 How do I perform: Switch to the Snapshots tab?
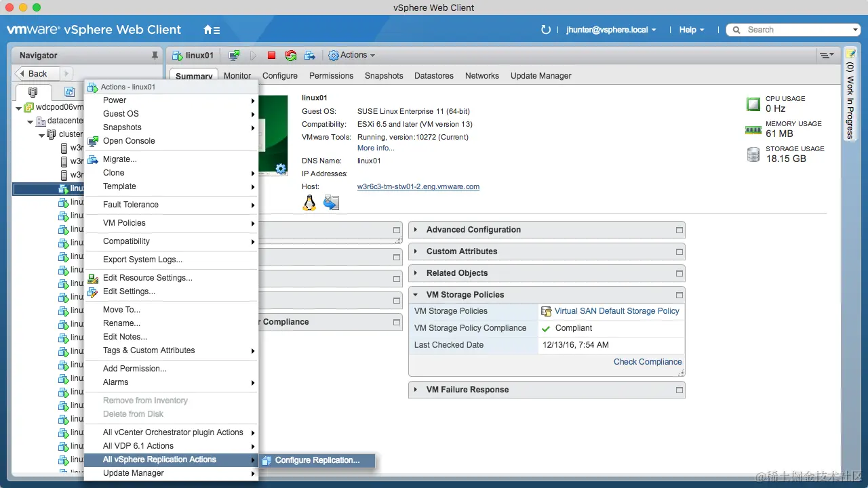[x=384, y=76]
